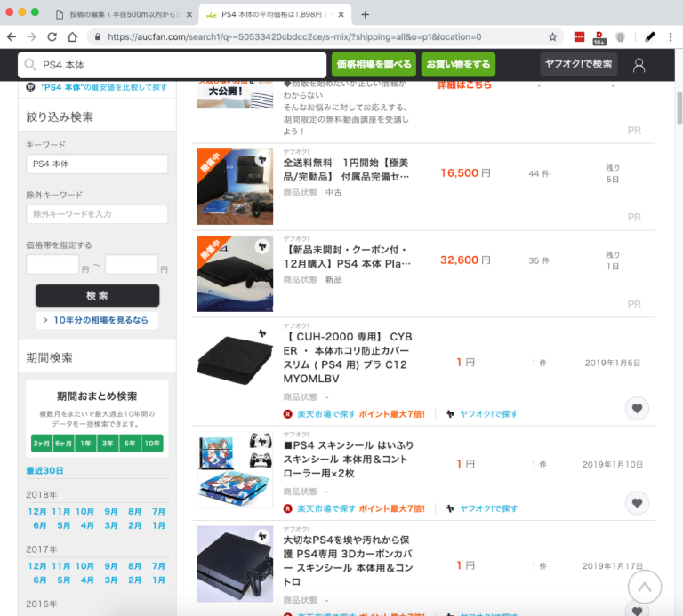
Task: Click the minimum price input box
Action: click(52, 264)
